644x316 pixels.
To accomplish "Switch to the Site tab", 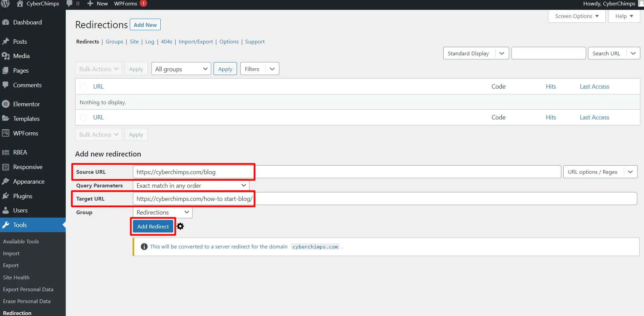I will point(134,42).
